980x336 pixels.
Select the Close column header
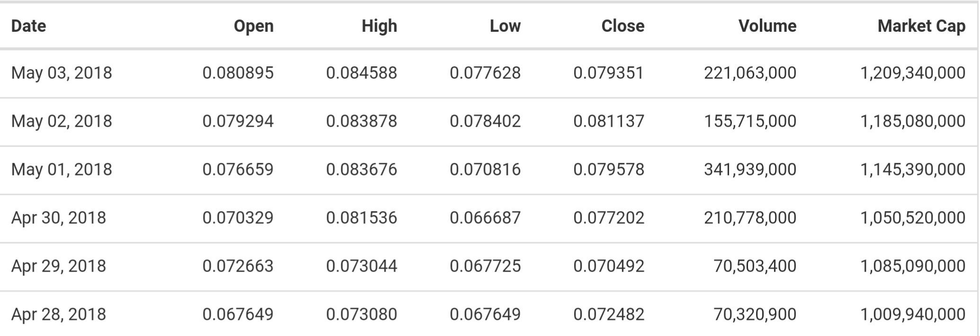coord(623,26)
